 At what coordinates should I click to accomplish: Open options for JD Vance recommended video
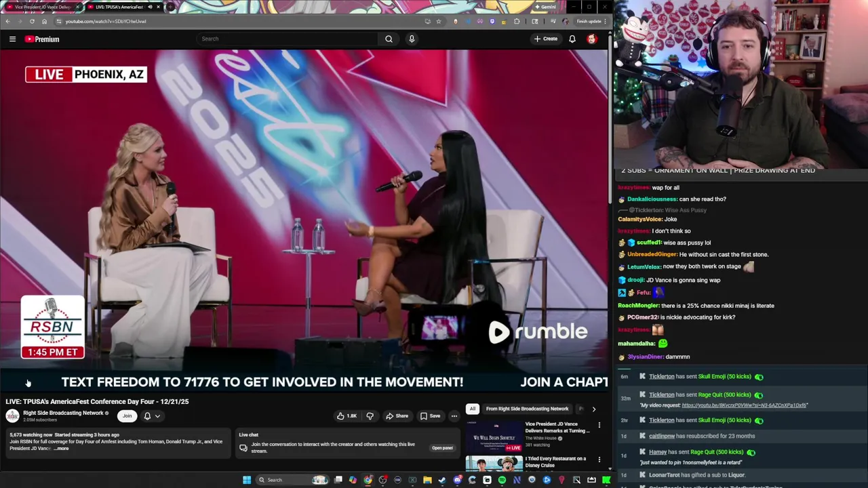click(599, 426)
